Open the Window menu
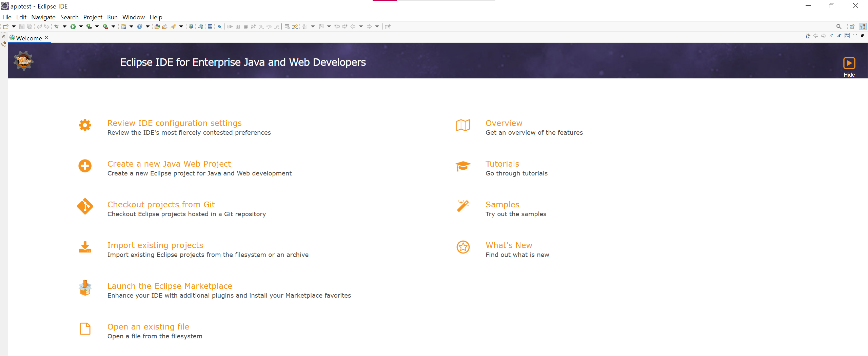 133,17
